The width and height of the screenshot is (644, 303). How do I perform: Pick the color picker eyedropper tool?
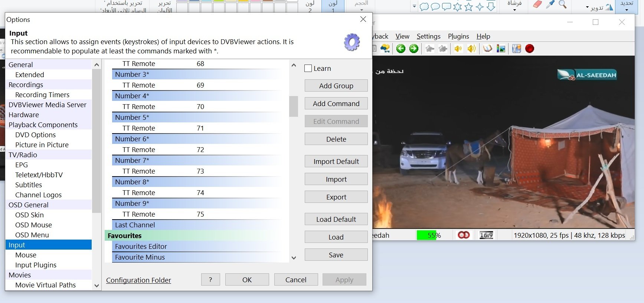550,4
